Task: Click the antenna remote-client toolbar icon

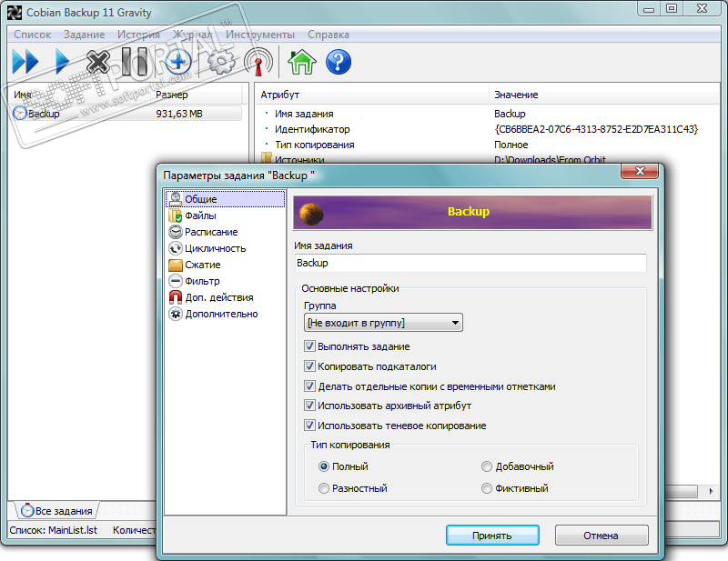Action: 258,62
